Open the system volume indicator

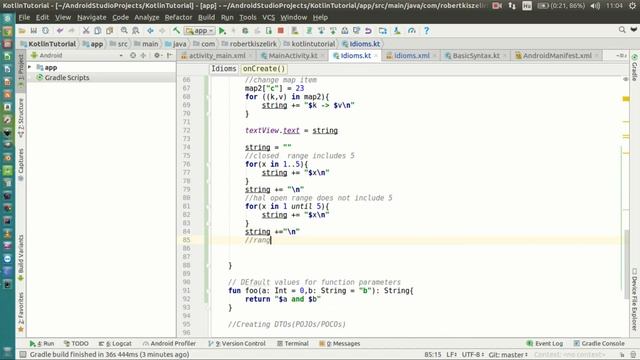point(595,6)
